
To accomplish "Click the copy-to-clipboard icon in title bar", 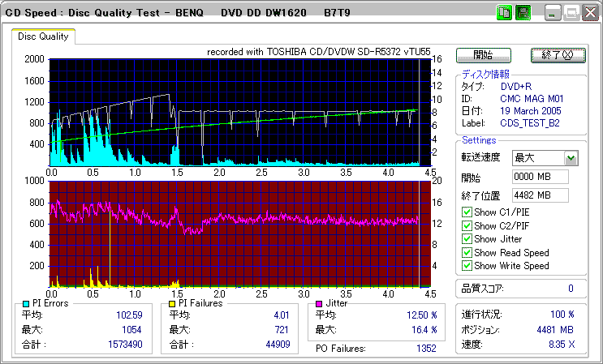I will click(x=504, y=13).
